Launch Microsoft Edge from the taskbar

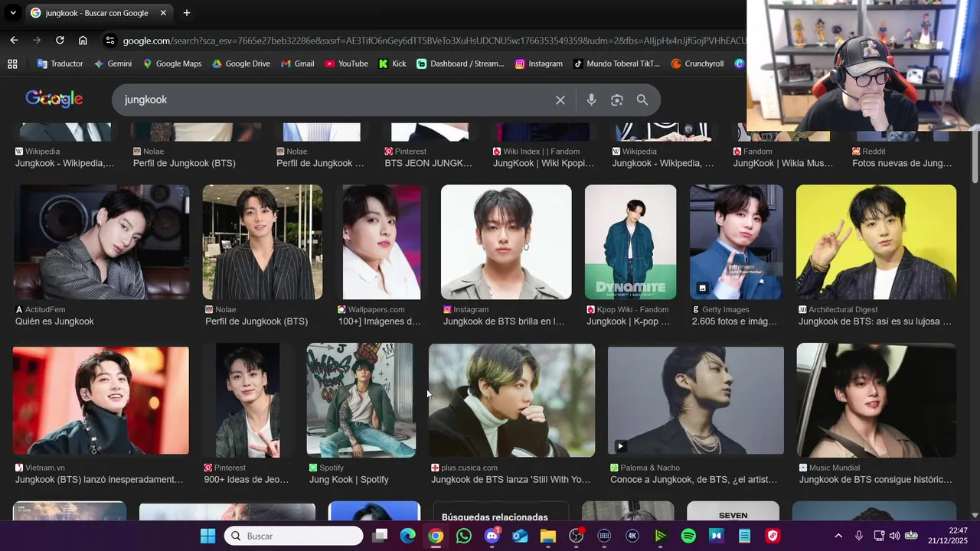[407, 536]
